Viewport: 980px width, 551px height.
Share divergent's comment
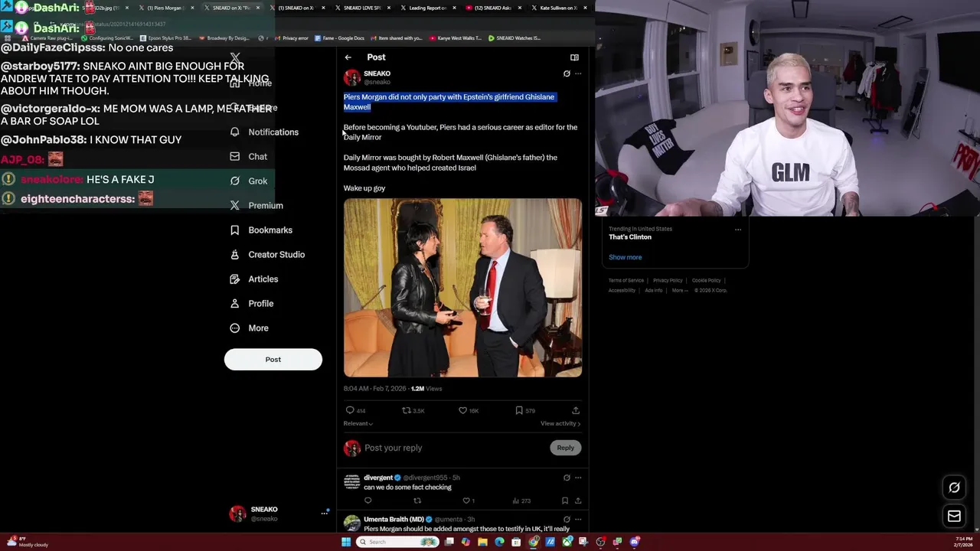[x=578, y=500]
